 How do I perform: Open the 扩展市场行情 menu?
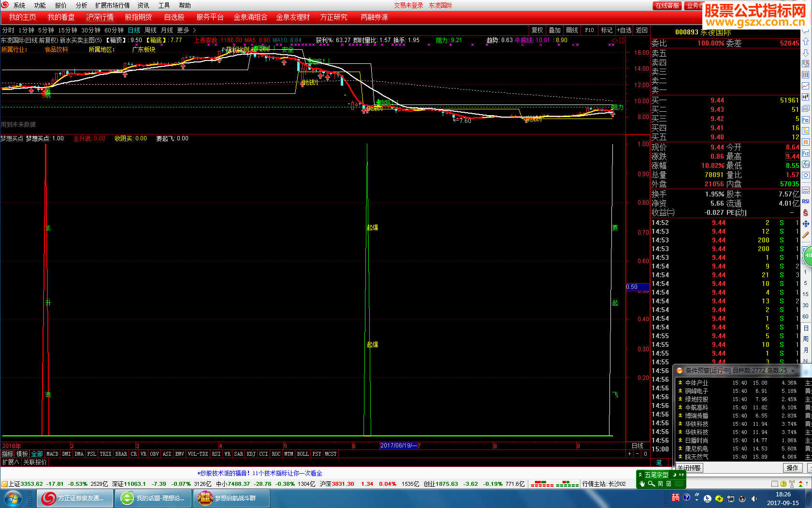[112, 5]
